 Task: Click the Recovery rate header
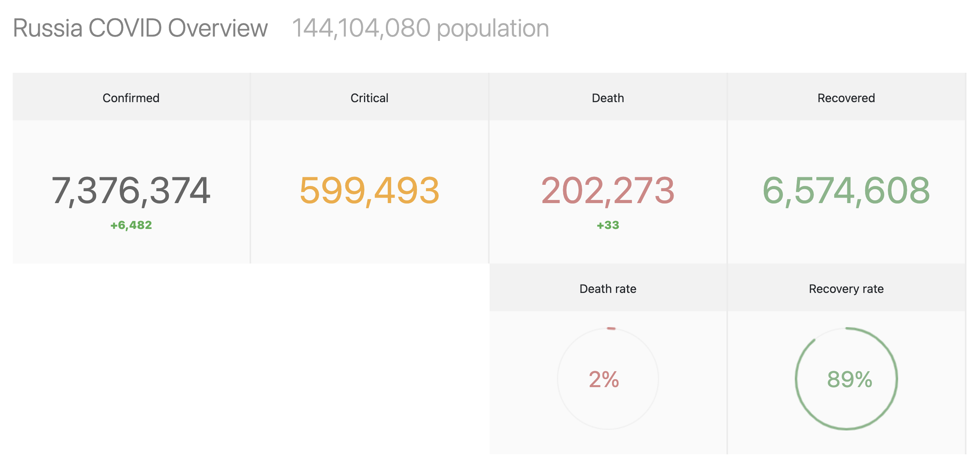pyautogui.click(x=846, y=289)
